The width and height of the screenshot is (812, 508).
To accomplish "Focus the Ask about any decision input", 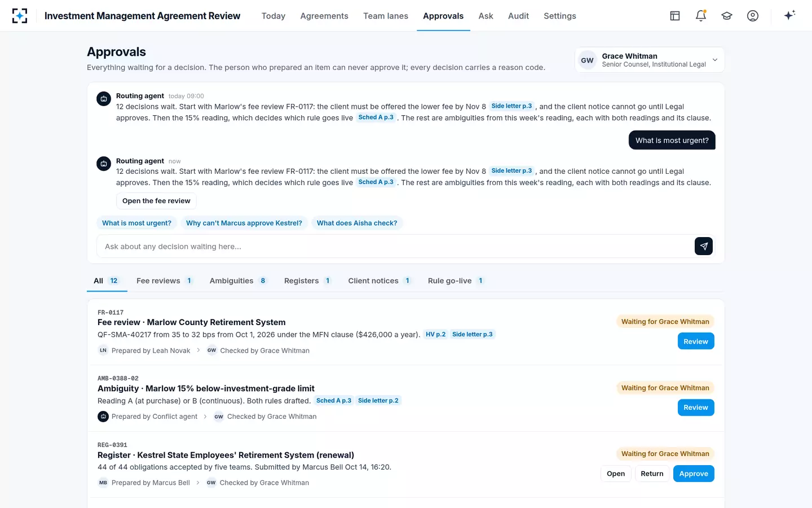I will pos(395,246).
